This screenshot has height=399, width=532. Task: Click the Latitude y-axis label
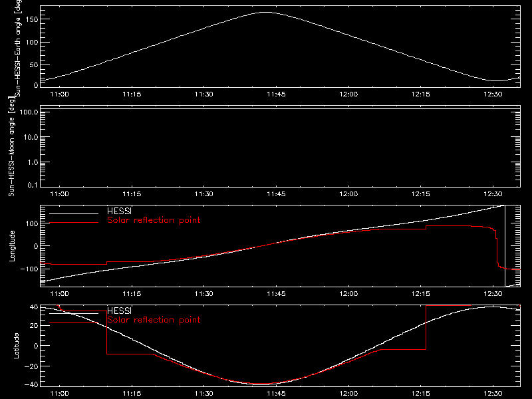pyautogui.click(x=16, y=346)
